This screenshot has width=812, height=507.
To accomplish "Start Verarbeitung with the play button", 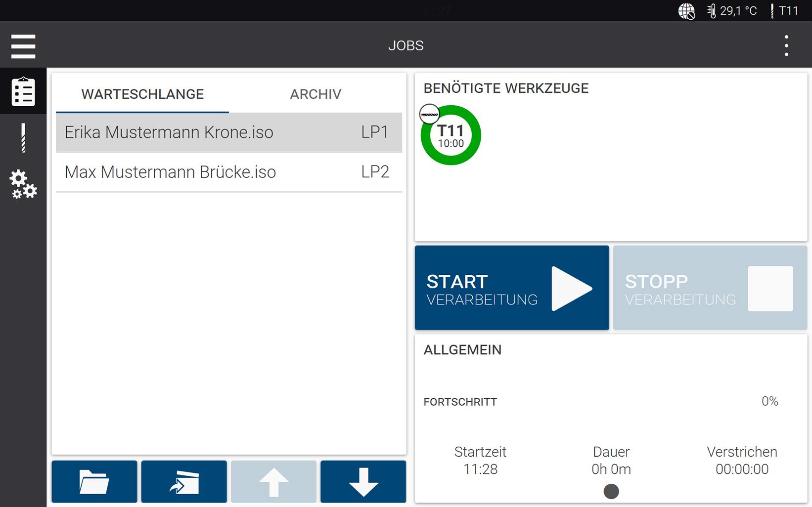I will tap(512, 288).
